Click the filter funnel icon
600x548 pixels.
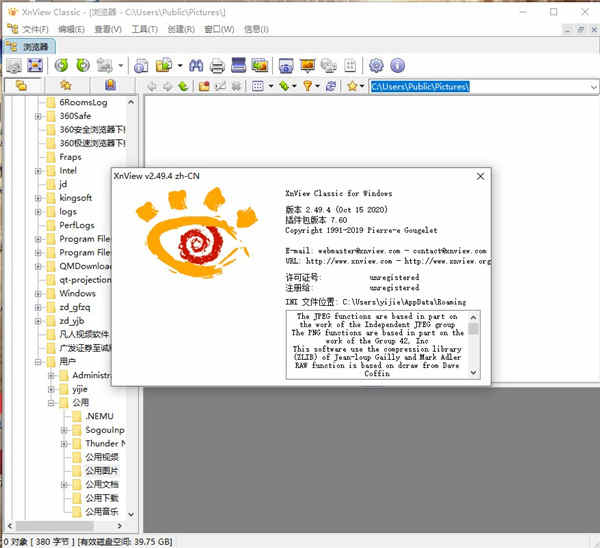click(x=308, y=86)
